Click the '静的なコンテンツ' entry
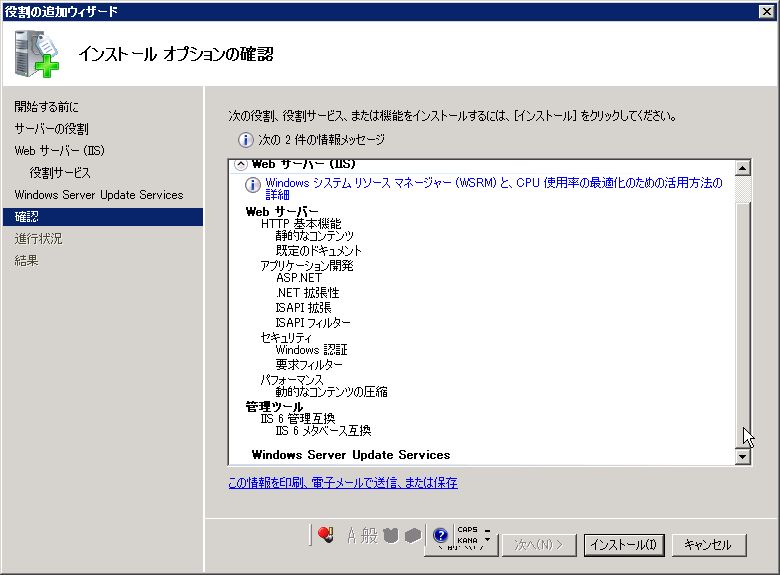 click(314, 236)
